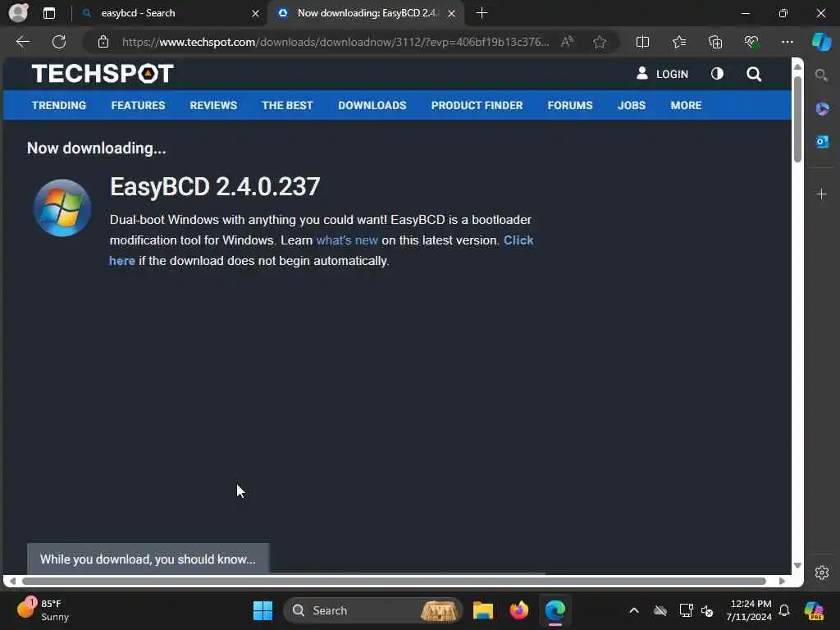Add this page to favorites star
The height and width of the screenshot is (630, 840).
(x=600, y=42)
